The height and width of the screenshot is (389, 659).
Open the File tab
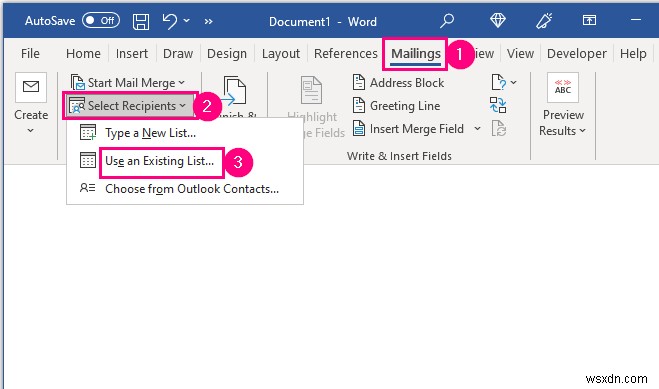click(x=30, y=53)
